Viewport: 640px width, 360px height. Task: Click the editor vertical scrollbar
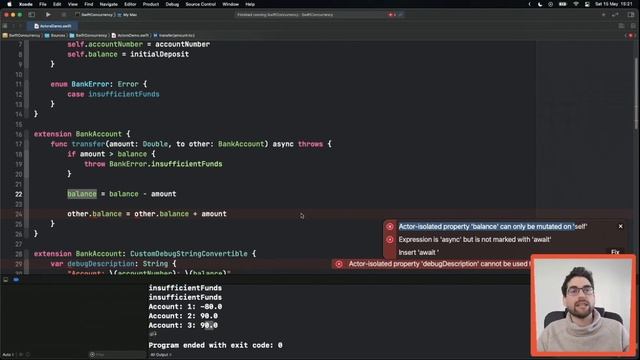(636, 94)
